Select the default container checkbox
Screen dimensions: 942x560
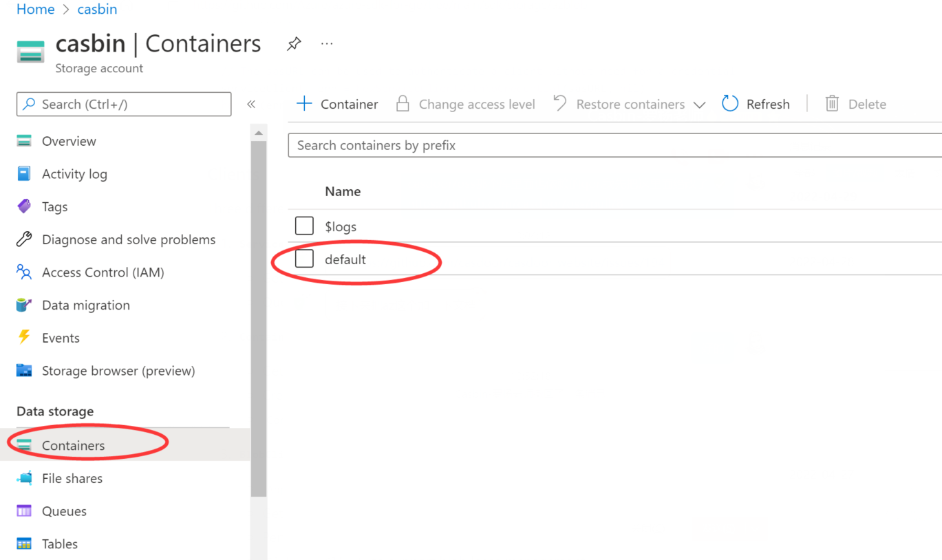pyautogui.click(x=303, y=259)
